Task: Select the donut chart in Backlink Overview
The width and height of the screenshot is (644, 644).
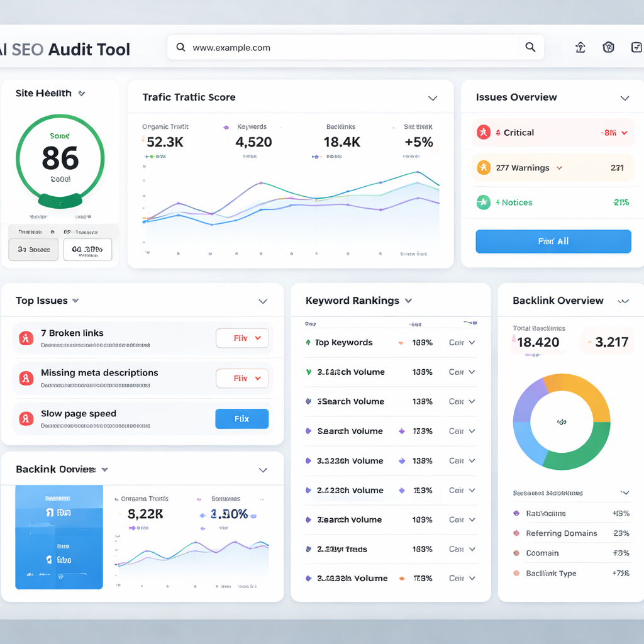Action: (x=562, y=422)
